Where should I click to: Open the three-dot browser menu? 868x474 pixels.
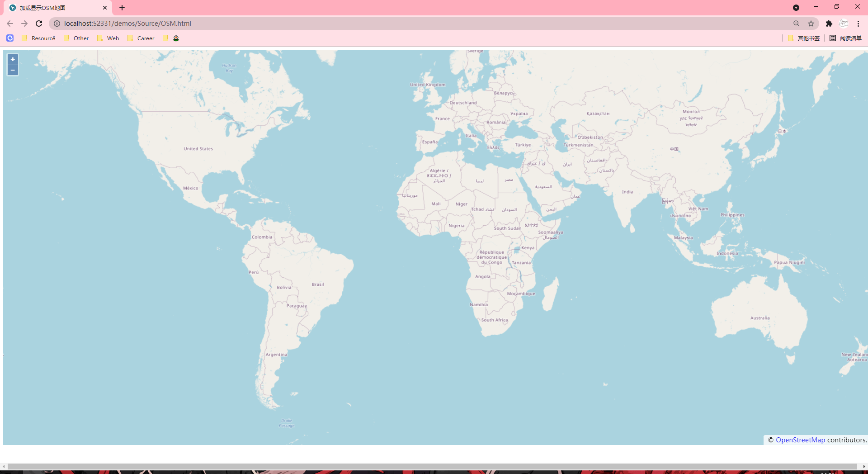pyautogui.click(x=858, y=23)
